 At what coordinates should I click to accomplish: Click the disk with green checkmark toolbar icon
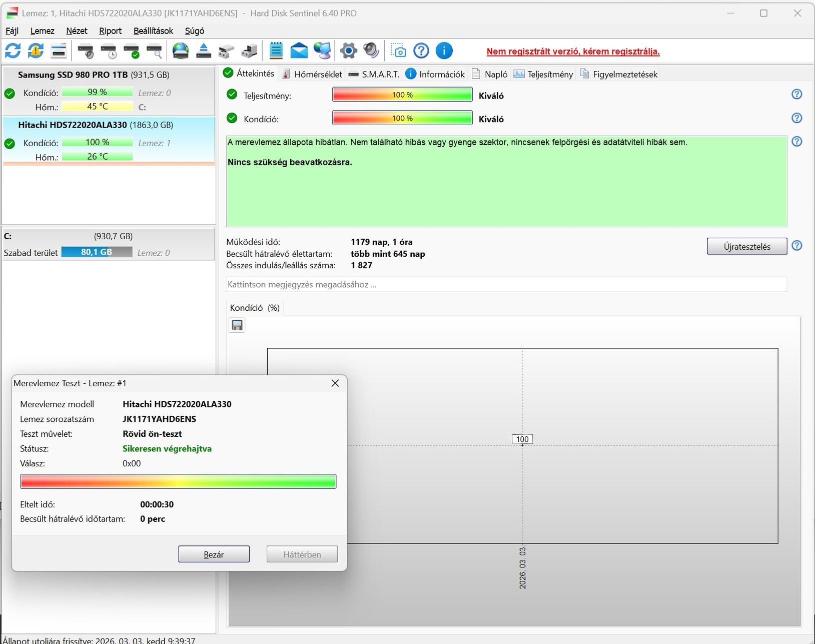click(x=132, y=51)
